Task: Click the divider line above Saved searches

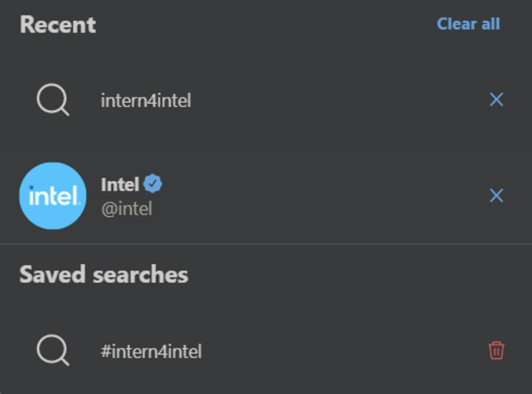Action: (266, 244)
